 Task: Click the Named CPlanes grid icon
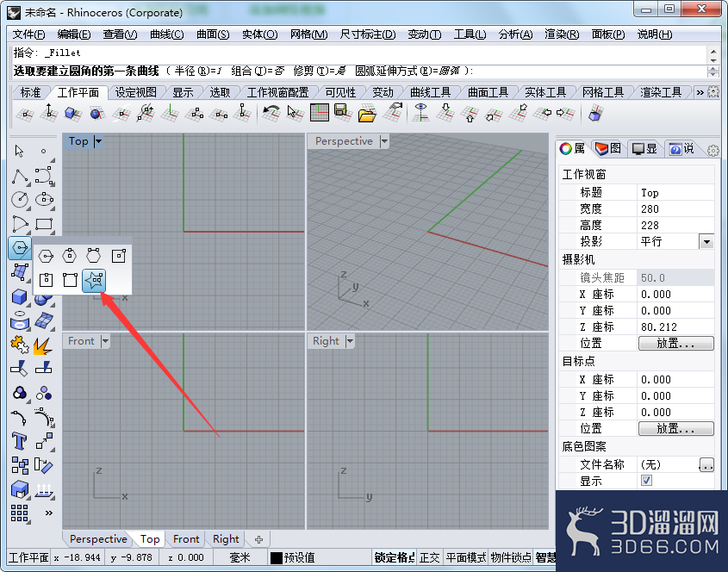click(x=320, y=113)
